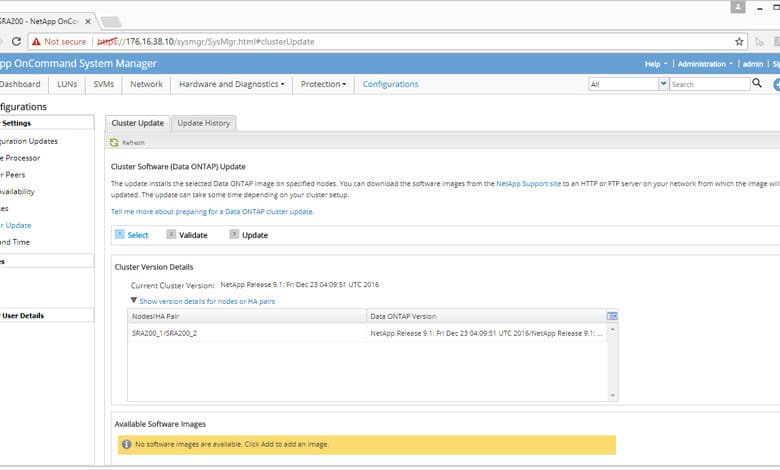The image size is (780, 470).
Task: Click the Refresh button label
Action: pos(133,143)
